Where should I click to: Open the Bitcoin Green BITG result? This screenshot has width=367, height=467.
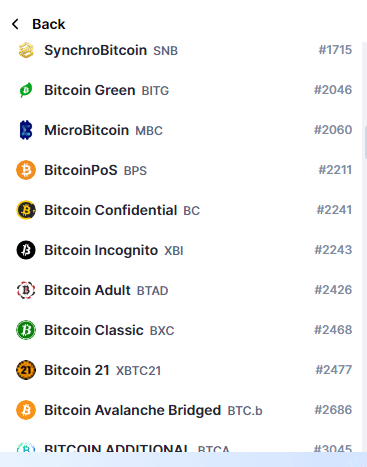(184, 90)
